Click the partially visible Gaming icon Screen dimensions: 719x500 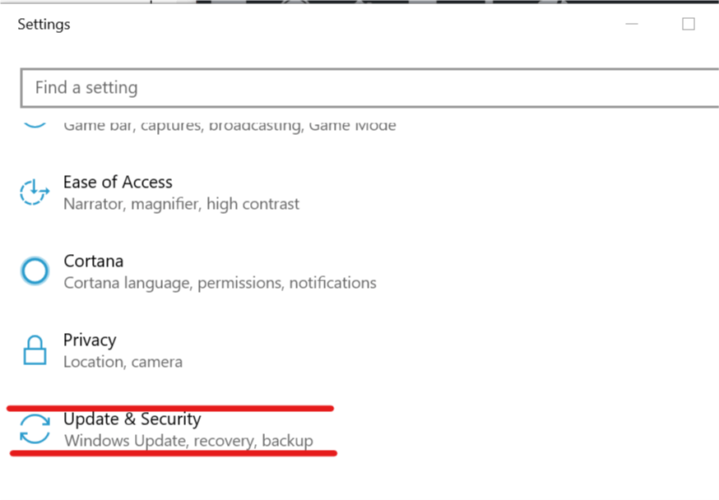click(35, 125)
